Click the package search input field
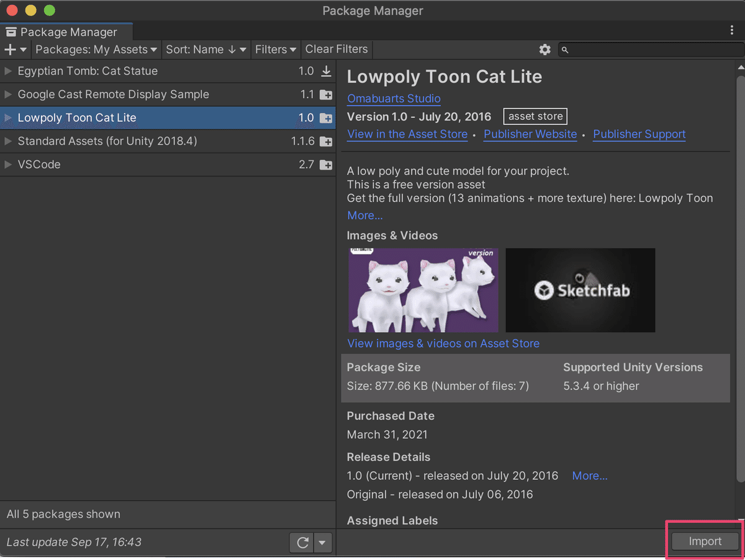The width and height of the screenshot is (745, 560). coord(652,50)
